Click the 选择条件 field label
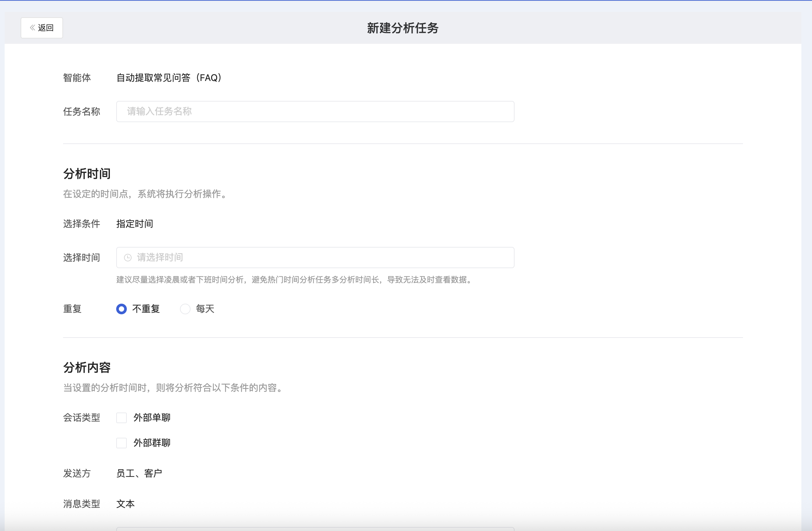This screenshot has width=812, height=531. click(x=82, y=224)
